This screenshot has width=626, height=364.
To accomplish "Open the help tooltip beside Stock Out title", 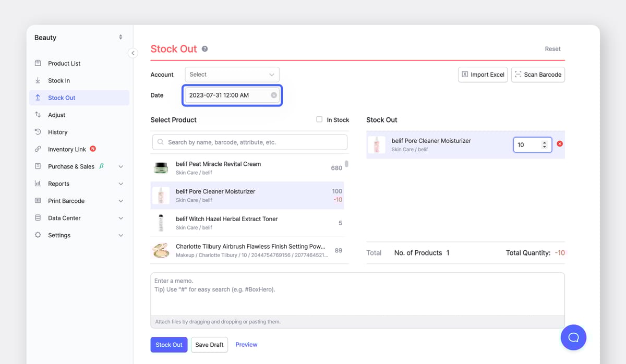I will pos(204,48).
